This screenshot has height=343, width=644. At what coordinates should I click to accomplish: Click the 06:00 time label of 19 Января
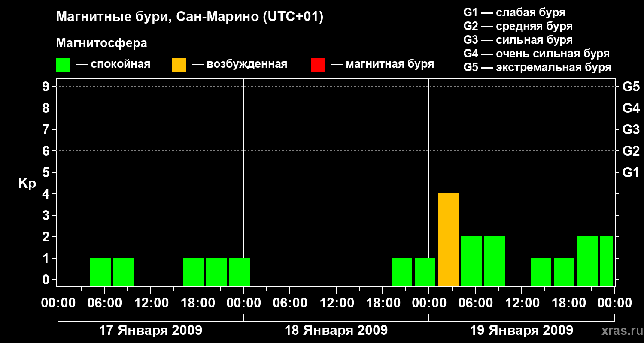(475, 303)
